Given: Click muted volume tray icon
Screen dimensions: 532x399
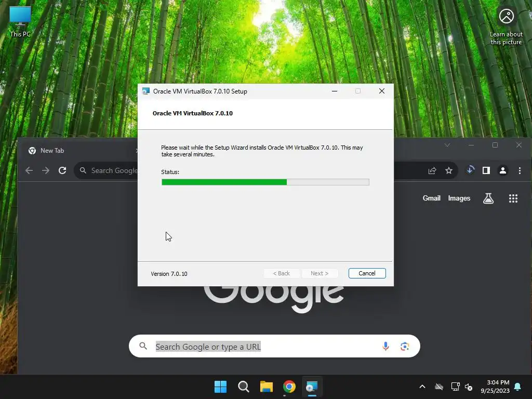Looking at the screenshot, I should [469, 387].
